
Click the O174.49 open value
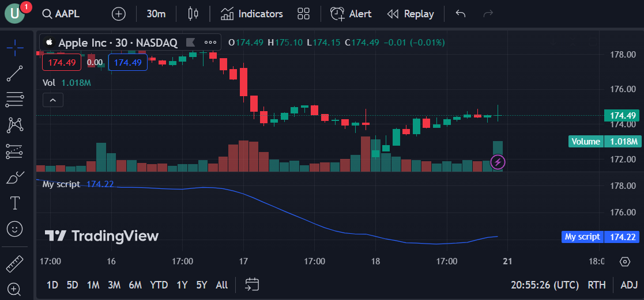tap(246, 42)
